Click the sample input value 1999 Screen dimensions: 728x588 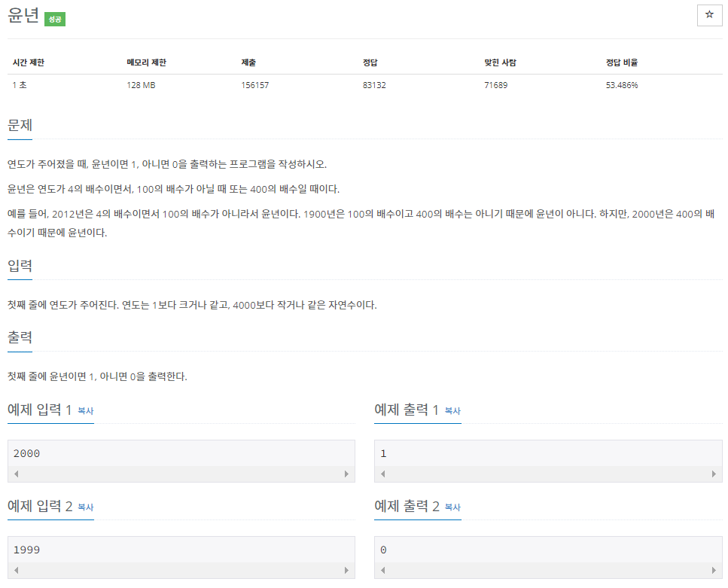point(26,550)
